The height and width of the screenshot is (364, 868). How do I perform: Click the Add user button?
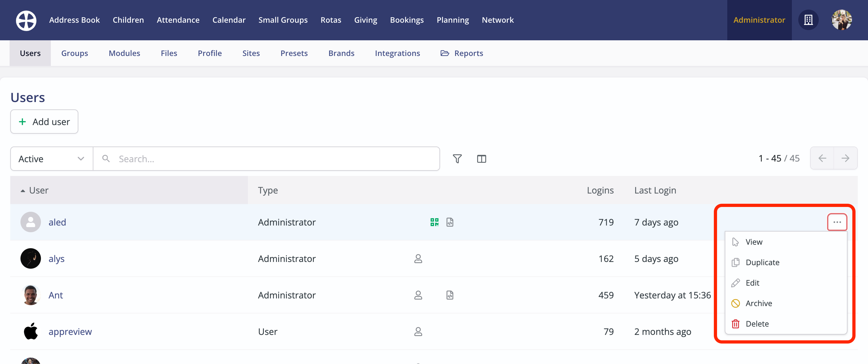[44, 121]
